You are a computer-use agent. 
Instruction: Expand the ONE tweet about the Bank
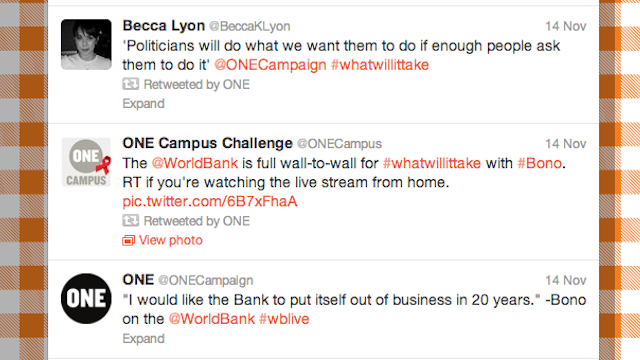pos(143,338)
